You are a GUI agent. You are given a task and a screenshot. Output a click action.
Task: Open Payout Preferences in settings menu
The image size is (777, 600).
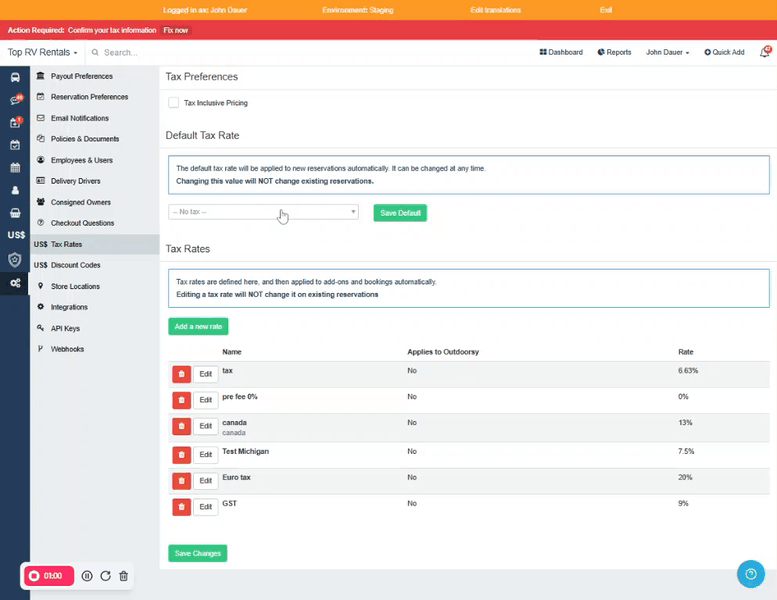(x=81, y=76)
